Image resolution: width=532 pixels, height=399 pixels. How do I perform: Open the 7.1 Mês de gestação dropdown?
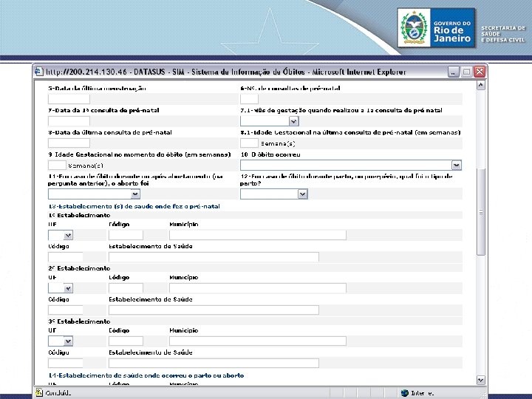[x=270, y=121]
